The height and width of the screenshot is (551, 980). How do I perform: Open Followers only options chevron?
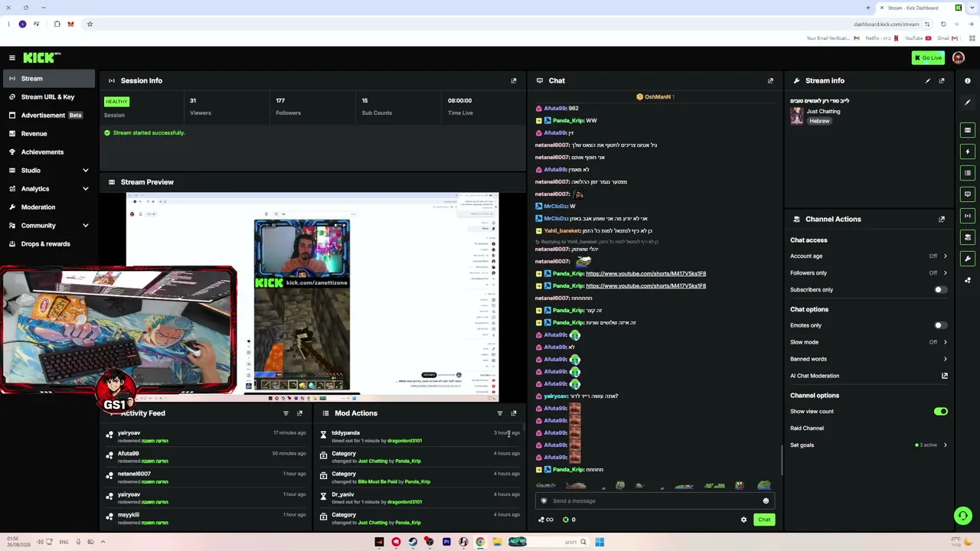(945, 273)
